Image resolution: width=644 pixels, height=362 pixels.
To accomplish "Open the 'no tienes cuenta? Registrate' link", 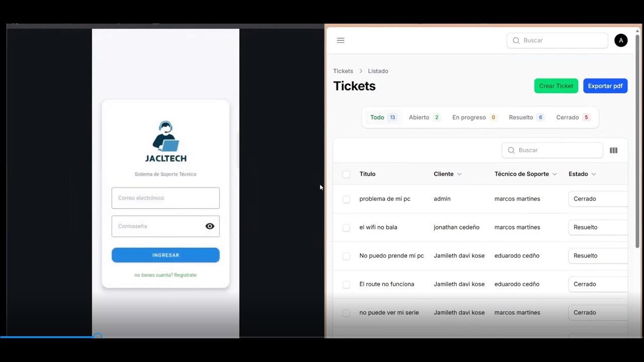I will click(166, 275).
